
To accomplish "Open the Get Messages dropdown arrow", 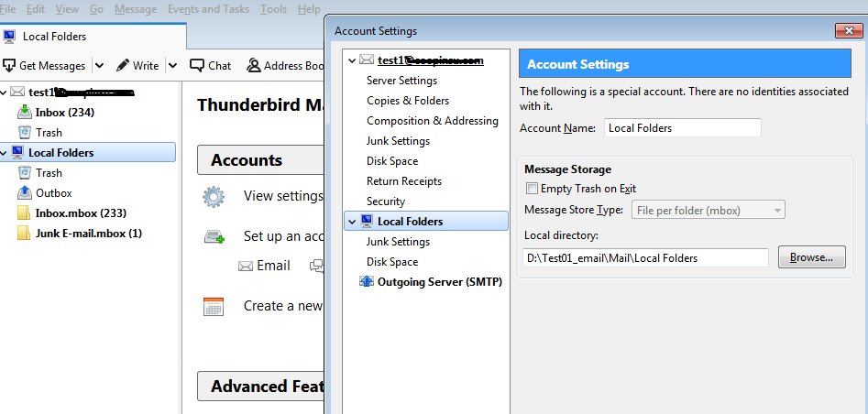I will [x=99, y=65].
